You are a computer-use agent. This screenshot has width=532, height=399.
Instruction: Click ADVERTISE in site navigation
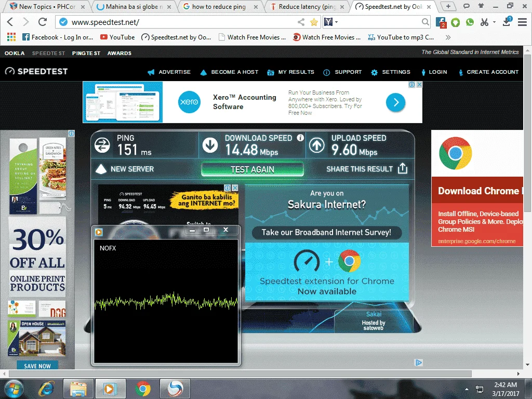[x=169, y=72]
